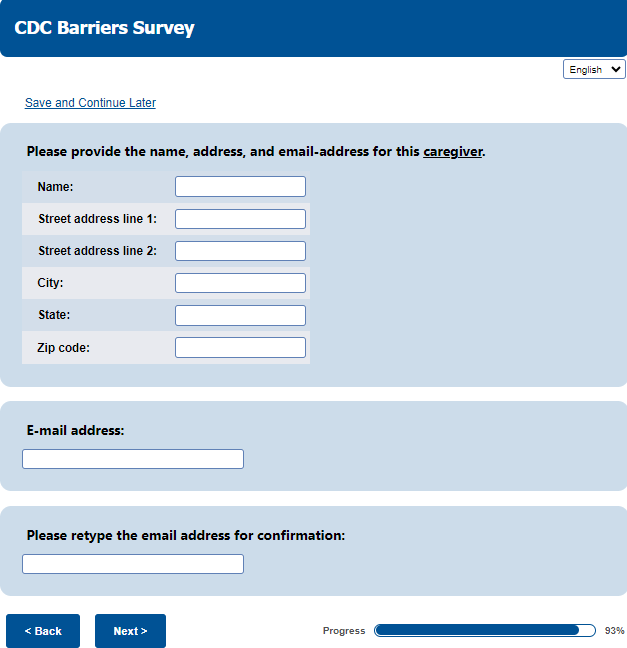Focus the email confirmation retype field
Image resolution: width=627 pixels, height=648 pixels.
(133, 564)
